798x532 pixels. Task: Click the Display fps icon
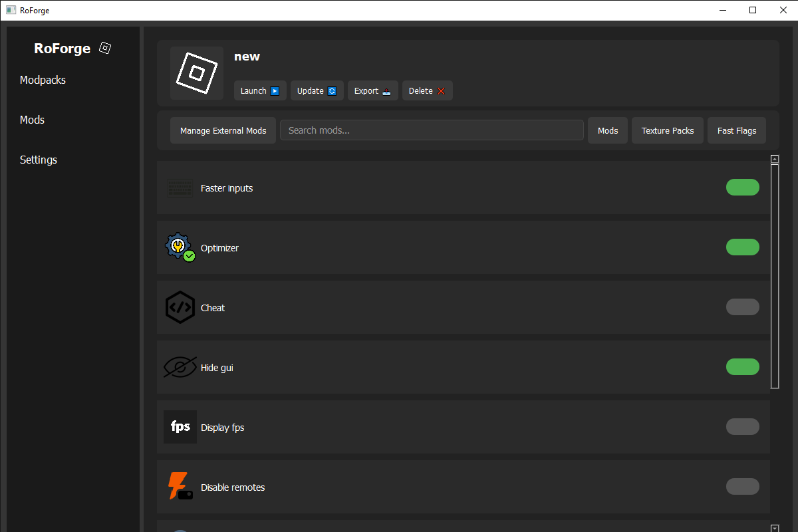180,427
